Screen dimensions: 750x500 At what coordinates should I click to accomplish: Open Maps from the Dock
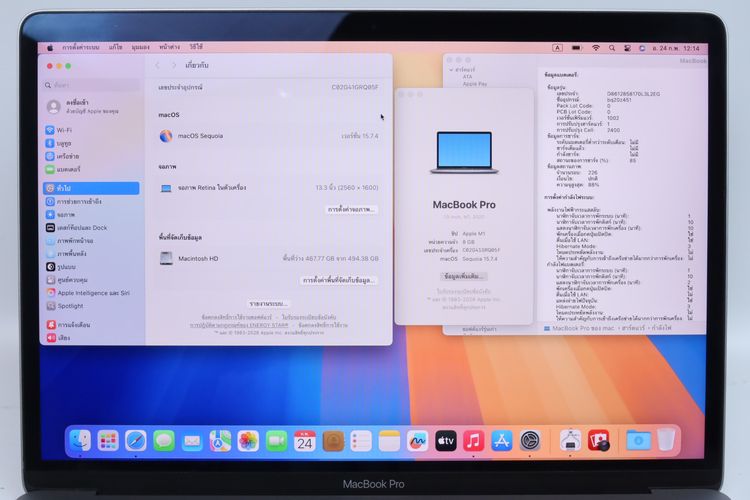pos(220,441)
